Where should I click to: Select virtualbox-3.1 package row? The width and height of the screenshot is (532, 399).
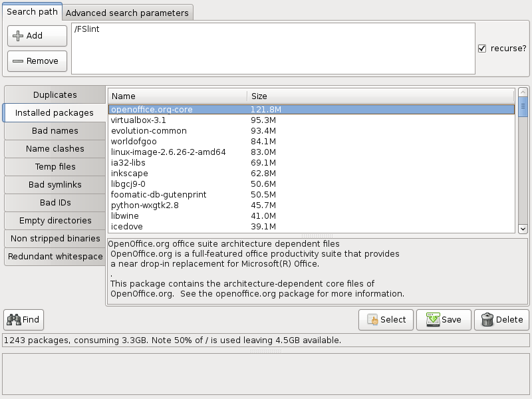tap(139, 120)
